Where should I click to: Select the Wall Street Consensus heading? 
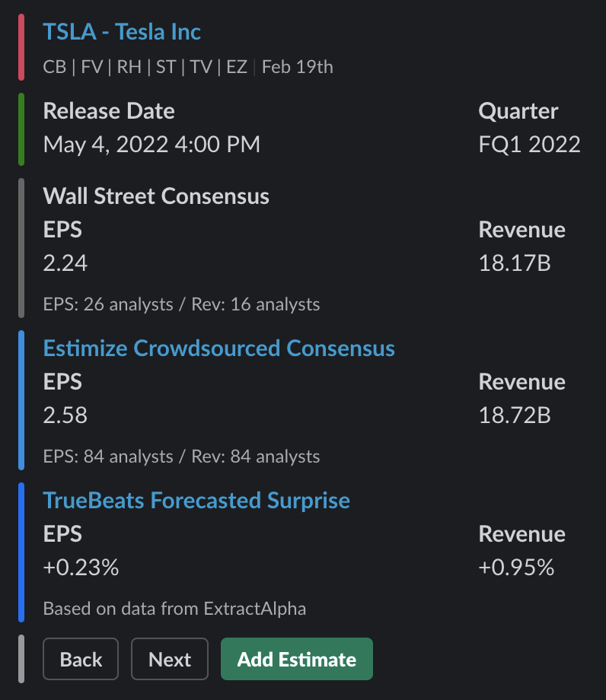[156, 196]
